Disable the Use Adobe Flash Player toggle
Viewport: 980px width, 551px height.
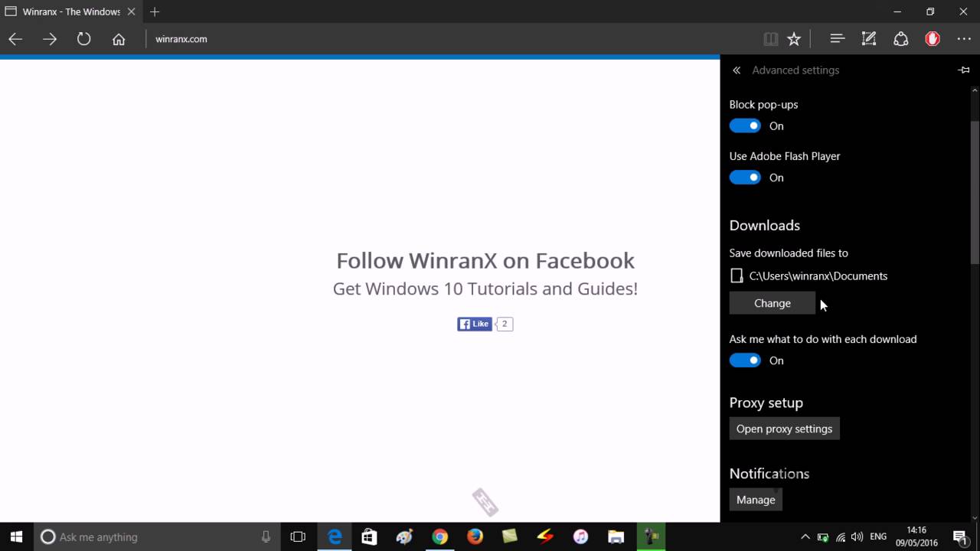click(745, 178)
